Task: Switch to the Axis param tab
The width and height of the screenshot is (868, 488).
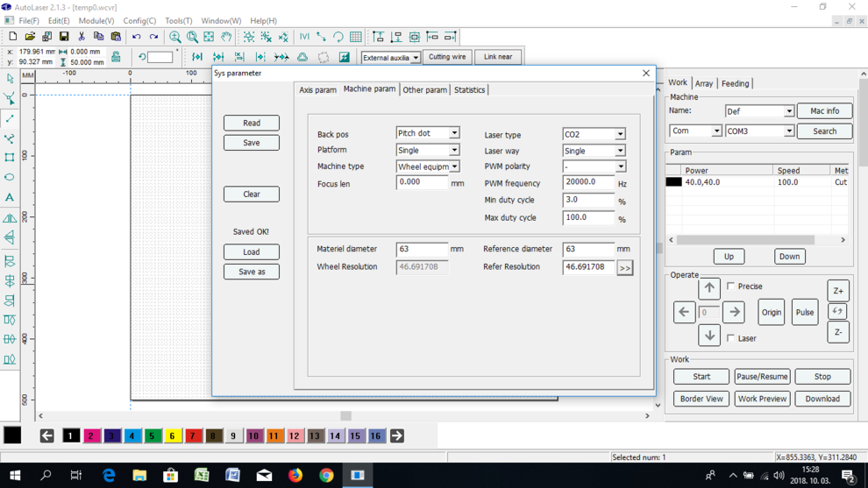Action: tap(317, 90)
